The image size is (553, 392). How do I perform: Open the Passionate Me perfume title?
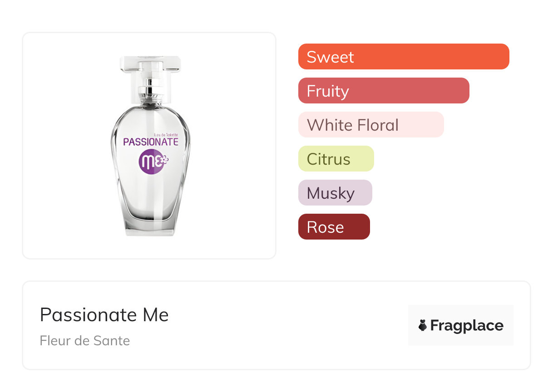coord(104,315)
